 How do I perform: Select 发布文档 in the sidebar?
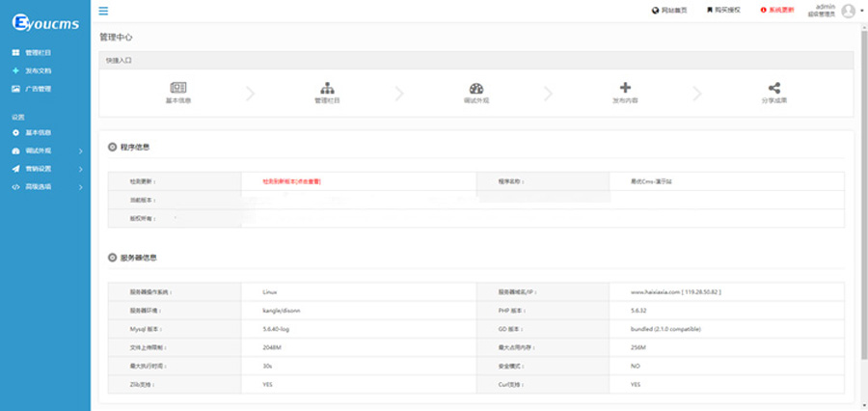pos(38,70)
